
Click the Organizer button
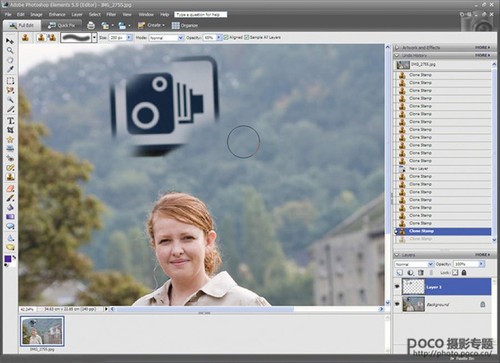(x=185, y=25)
